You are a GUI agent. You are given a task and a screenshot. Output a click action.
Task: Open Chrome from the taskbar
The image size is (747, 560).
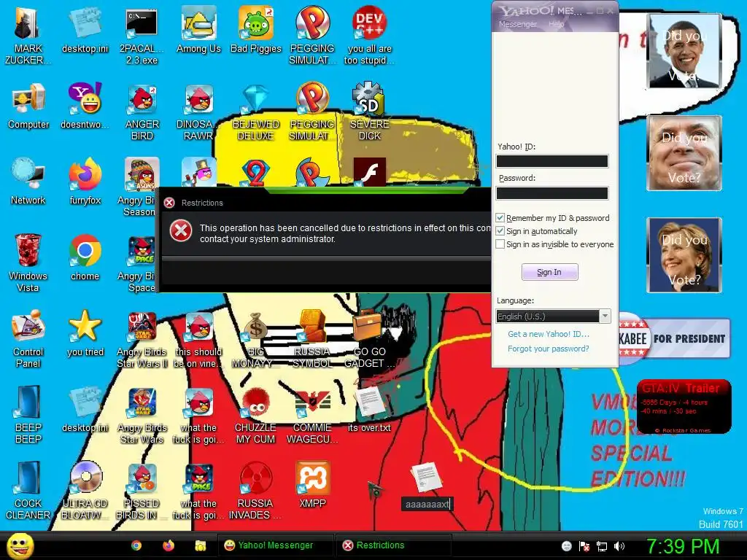point(136,545)
